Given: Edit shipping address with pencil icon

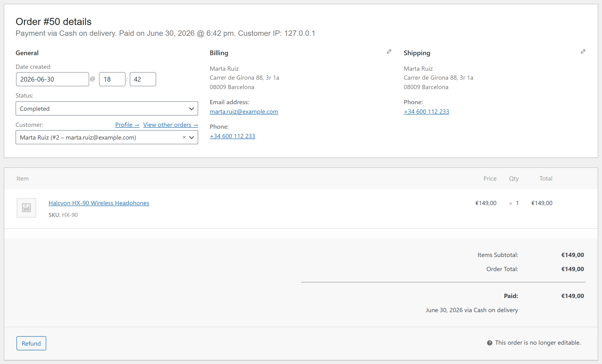Looking at the screenshot, I should click(x=583, y=52).
